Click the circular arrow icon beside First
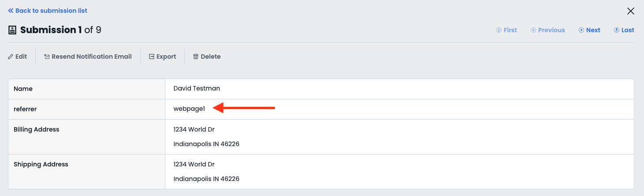 click(499, 30)
